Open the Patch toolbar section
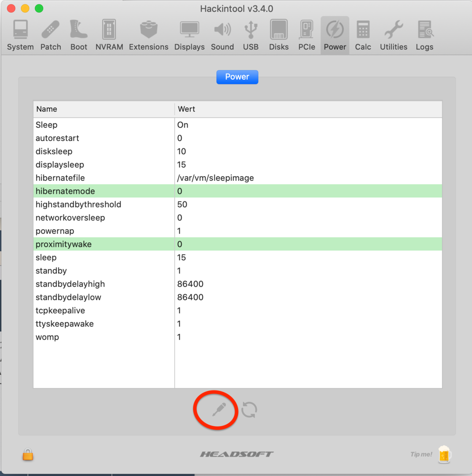This screenshot has width=472, height=476. (x=51, y=36)
